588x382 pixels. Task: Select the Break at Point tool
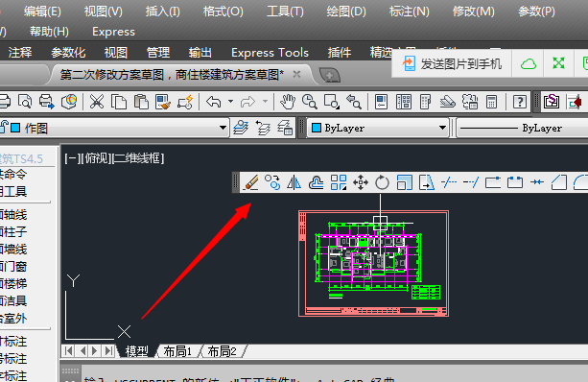(493, 182)
